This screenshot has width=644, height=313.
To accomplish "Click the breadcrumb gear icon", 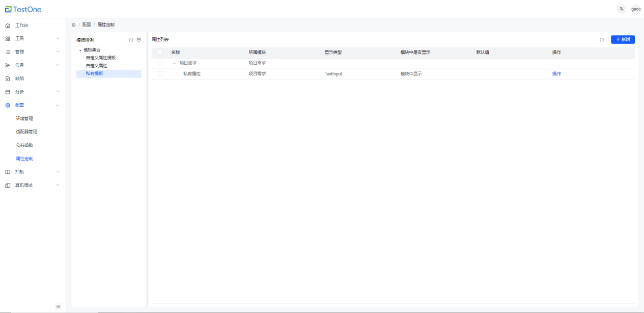I will (x=74, y=24).
